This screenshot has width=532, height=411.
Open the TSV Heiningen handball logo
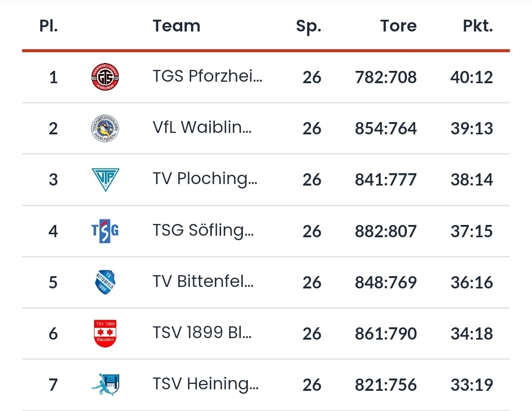tap(105, 384)
